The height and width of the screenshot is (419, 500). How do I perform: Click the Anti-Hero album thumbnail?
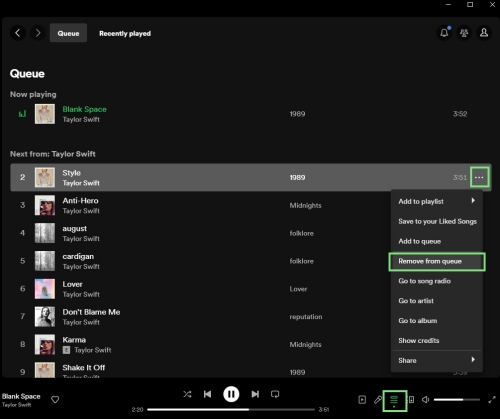[x=45, y=205]
